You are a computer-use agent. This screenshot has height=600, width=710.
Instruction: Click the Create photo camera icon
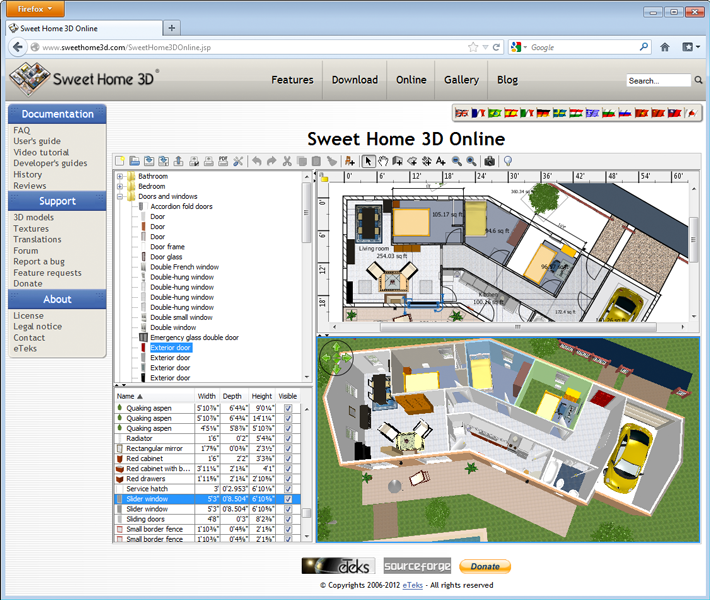point(489,161)
